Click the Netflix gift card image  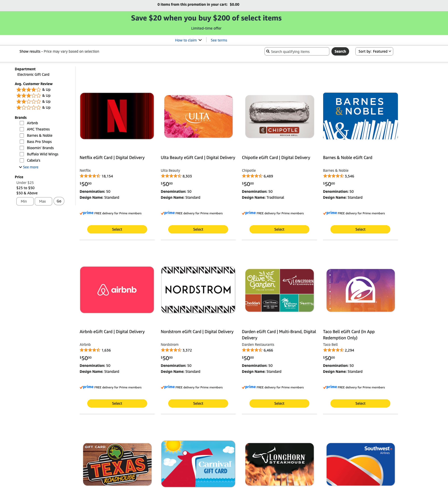(x=117, y=116)
